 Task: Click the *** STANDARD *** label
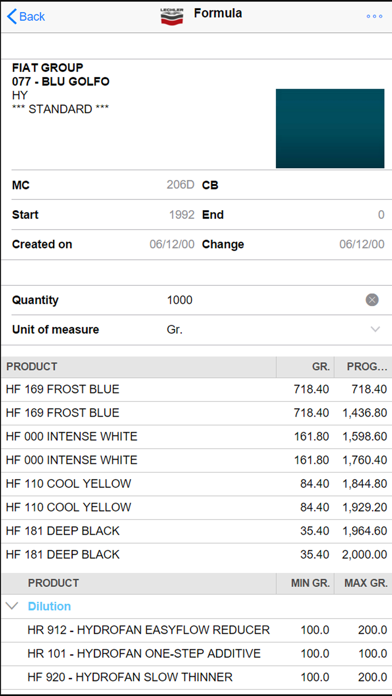(x=60, y=109)
